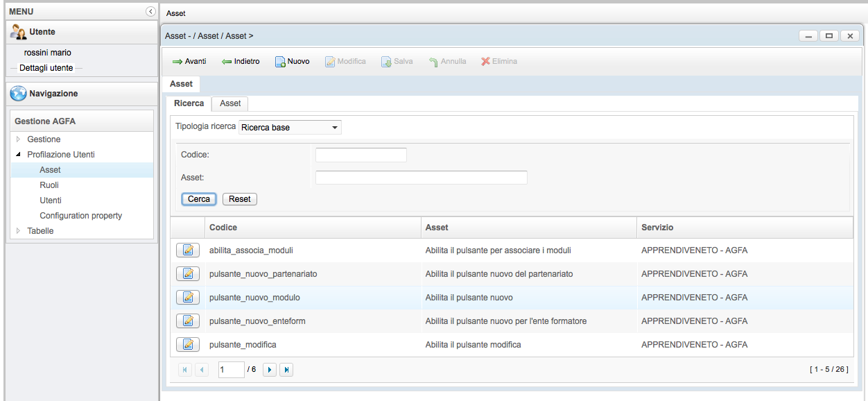
Task: Go to next page of results
Action: 270,370
